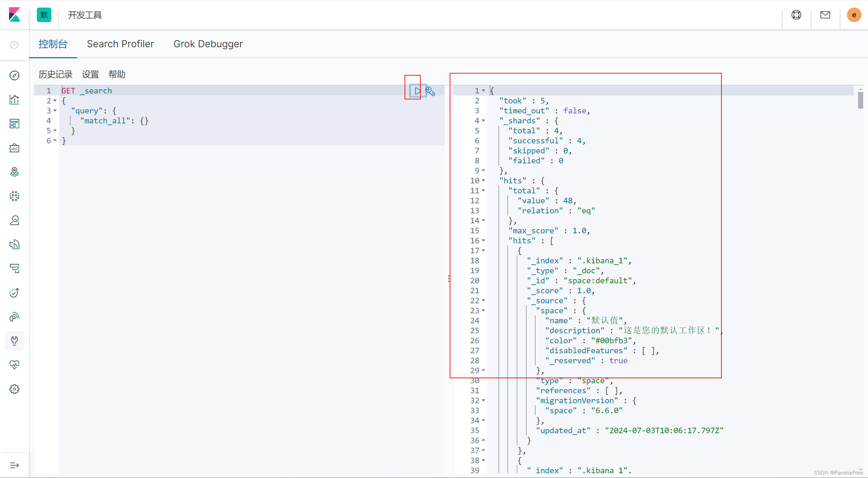Open the mail newsfeed icon in header

(x=825, y=15)
